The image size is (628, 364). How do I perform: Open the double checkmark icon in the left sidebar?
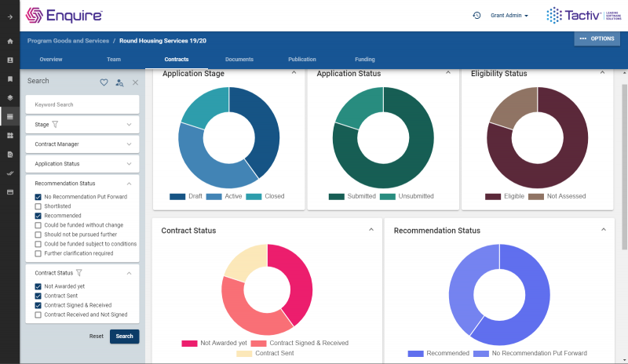pyautogui.click(x=10, y=173)
